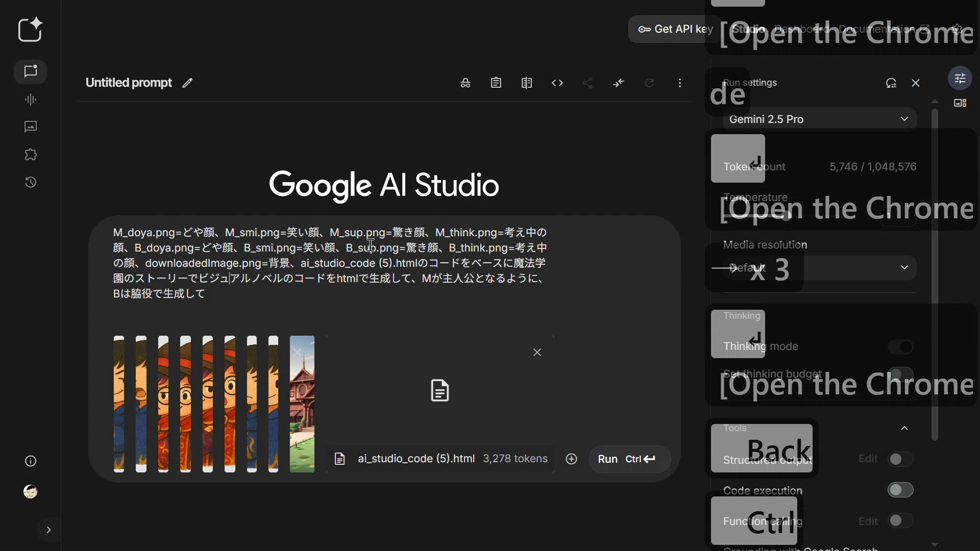The image size is (980, 551).
Task: Open the system instructions clipboard icon
Action: 496,83
